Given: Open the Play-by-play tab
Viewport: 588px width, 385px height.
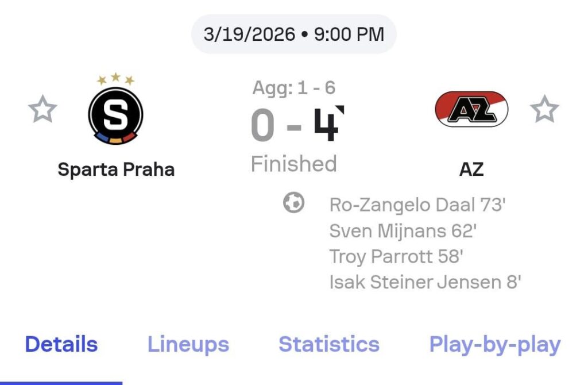Looking at the screenshot, I should [493, 344].
